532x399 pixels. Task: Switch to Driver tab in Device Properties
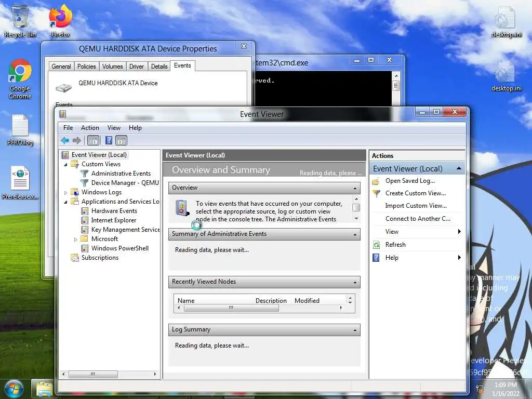pyautogui.click(x=137, y=66)
